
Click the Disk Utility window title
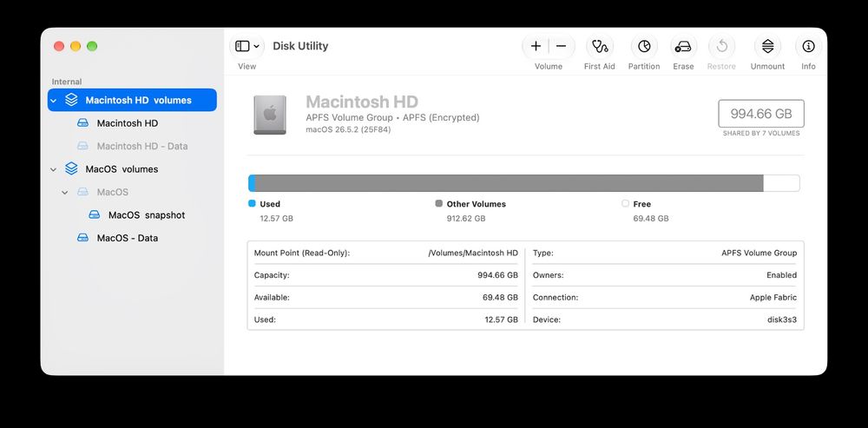300,46
